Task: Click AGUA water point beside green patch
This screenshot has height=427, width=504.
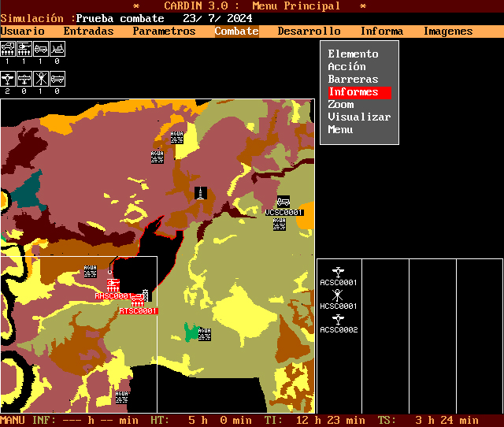Action: point(205,334)
